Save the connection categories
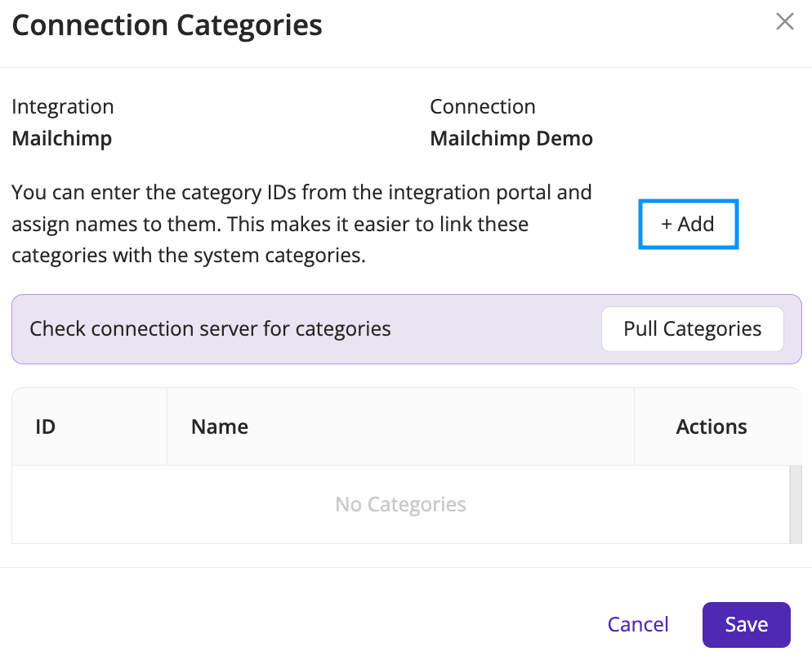 pos(746,624)
